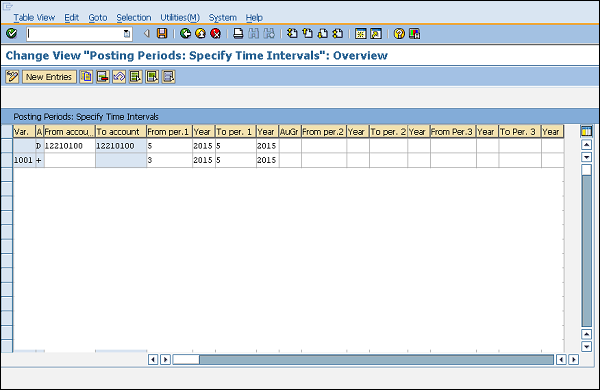Click the Print icon
Image resolution: width=600 pixels, height=390 pixels.
pos(238,34)
